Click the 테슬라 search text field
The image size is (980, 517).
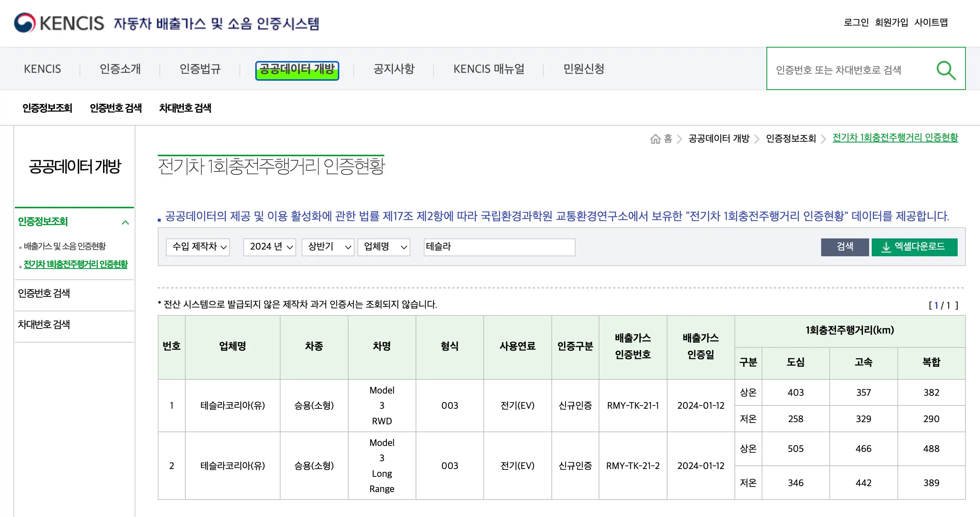point(500,247)
